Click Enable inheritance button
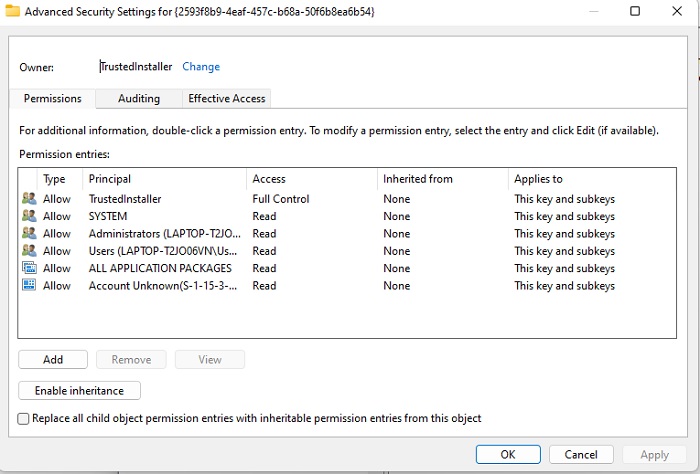700x474 pixels. [79, 391]
